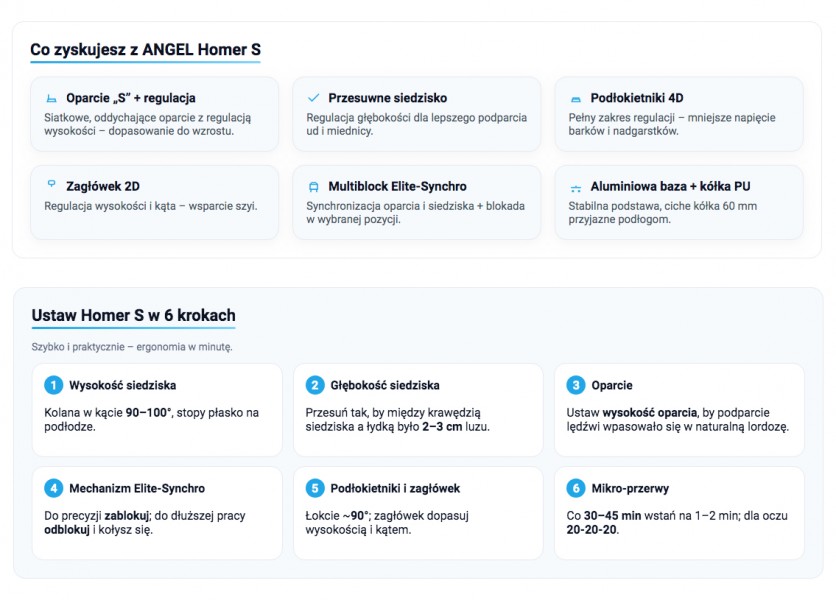Click the description starting "Synchronizacja oparcia i siedziska"
The image size is (836, 600).
pyautogui.click(x=415, y=212)
